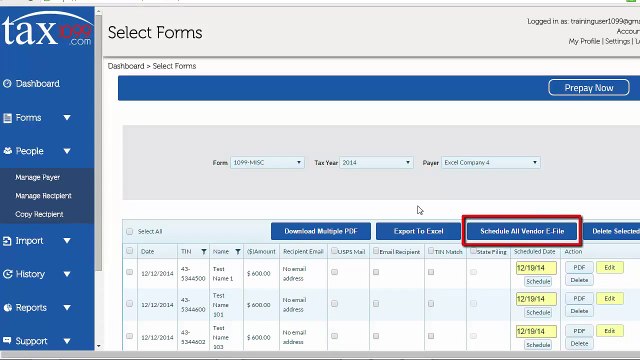This screenshot has height=360, width=640.
Task: Click Delete button for Test Name 1
Action: tap(579, 280)
